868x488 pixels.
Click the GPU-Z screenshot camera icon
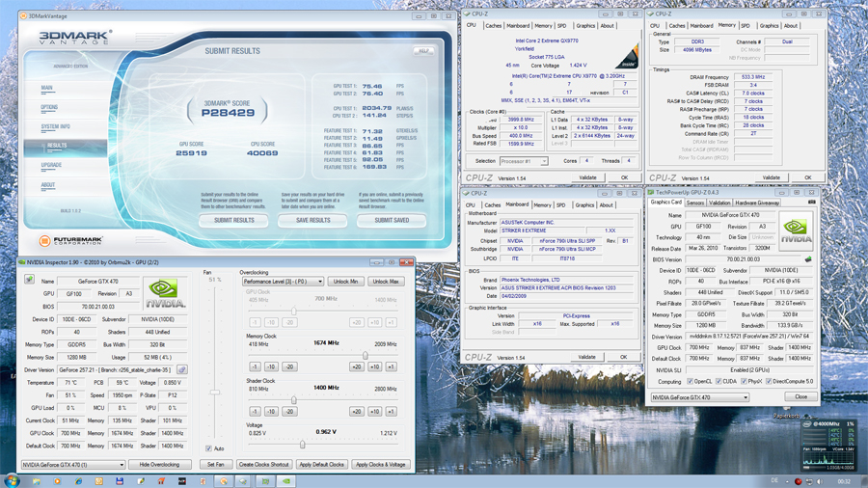(x=811, y=203)
